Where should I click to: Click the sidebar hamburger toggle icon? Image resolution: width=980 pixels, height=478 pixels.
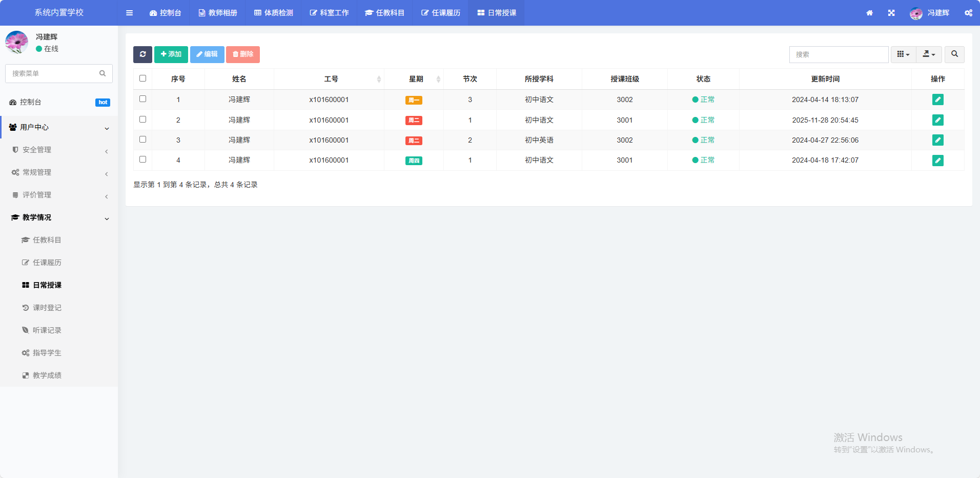(x=129, y=13)
